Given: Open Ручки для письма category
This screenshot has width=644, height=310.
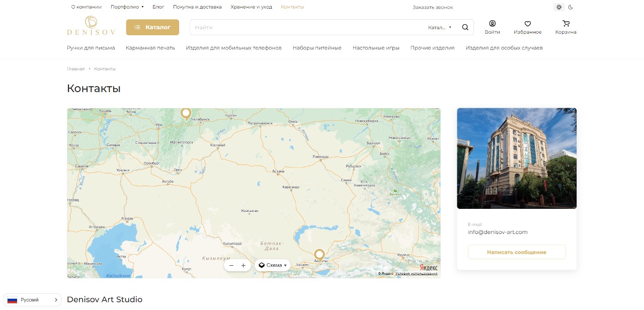Looking at the screenshot, I should pyautogui.click(x=91, y=48).
